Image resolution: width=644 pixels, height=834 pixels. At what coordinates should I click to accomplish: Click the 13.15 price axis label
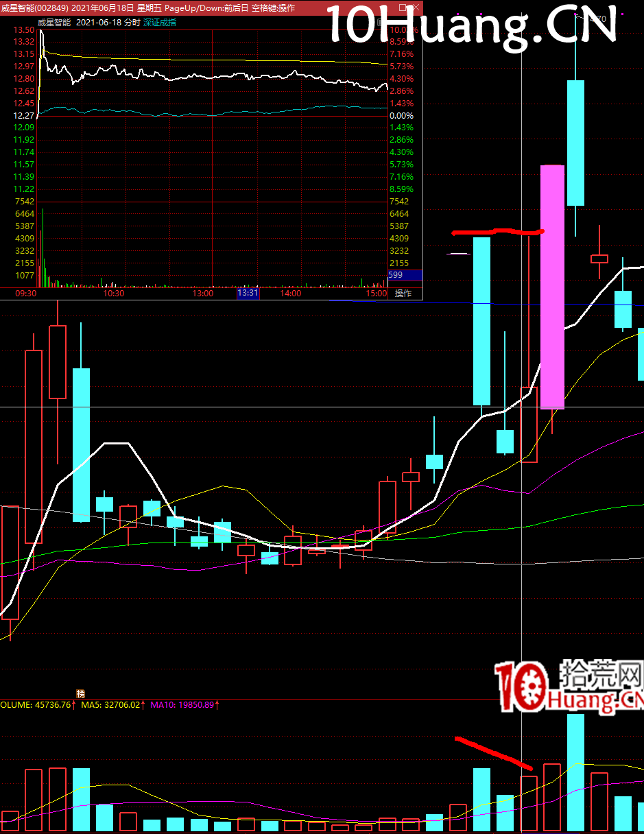(x=24, y=54)
